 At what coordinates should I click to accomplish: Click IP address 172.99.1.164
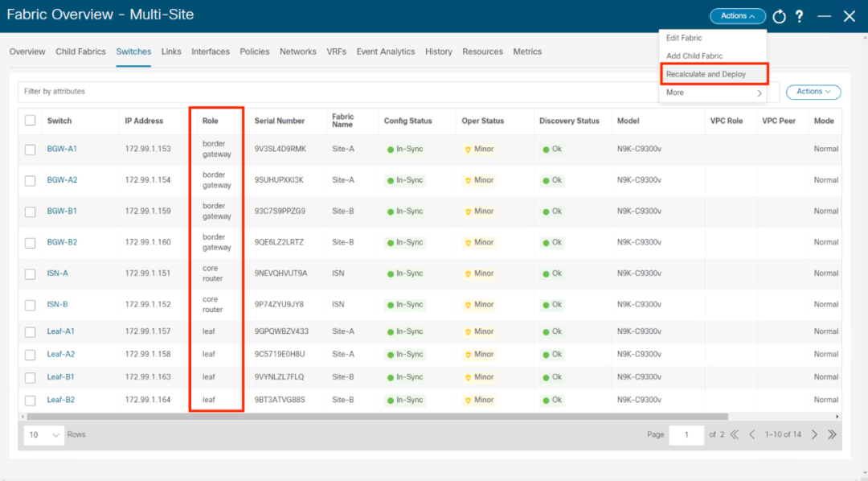coord(148,400)
